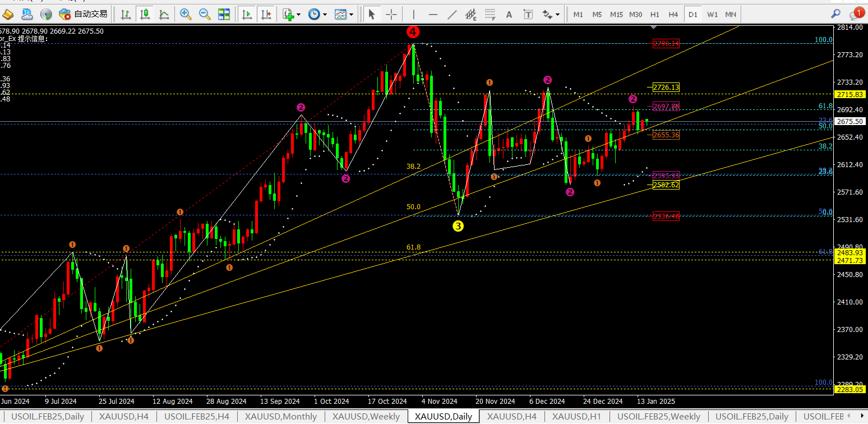Open the XAUUSD,H1 chart tab

pyautogui.click(x=576, y=417)
